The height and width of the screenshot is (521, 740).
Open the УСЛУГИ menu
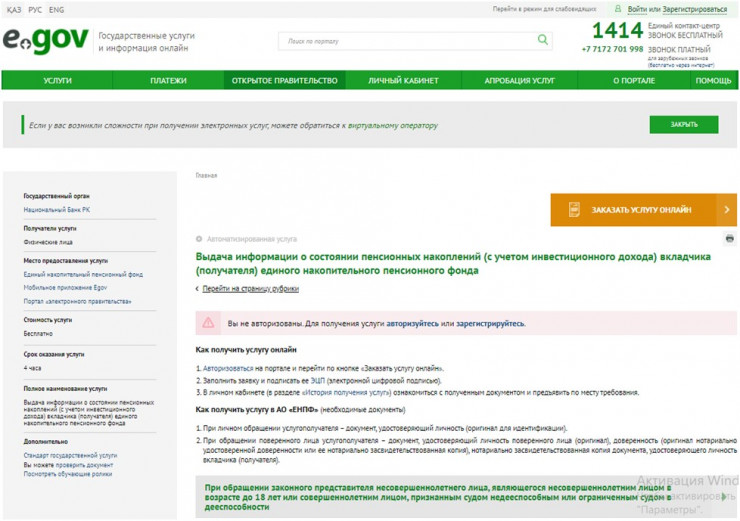click(x=57, y=81)
